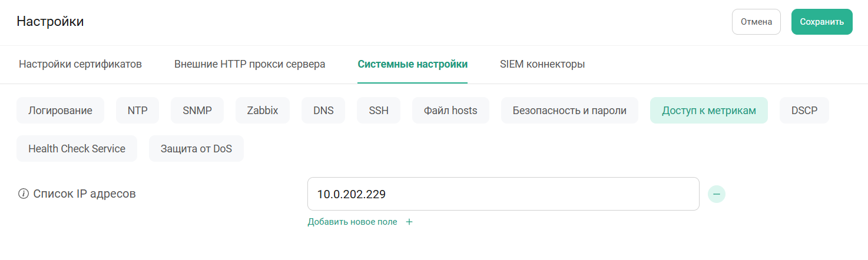Open the SSH settings section
868x260 pixels.
[x=379, y=111]
